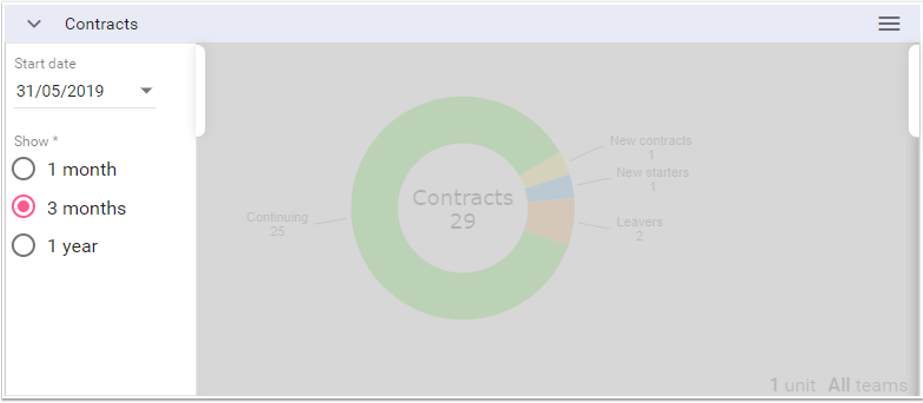Screen dimensions: 923x403
Task: Open the hamburger menu in Contracts header
Action: click(888, 24)
